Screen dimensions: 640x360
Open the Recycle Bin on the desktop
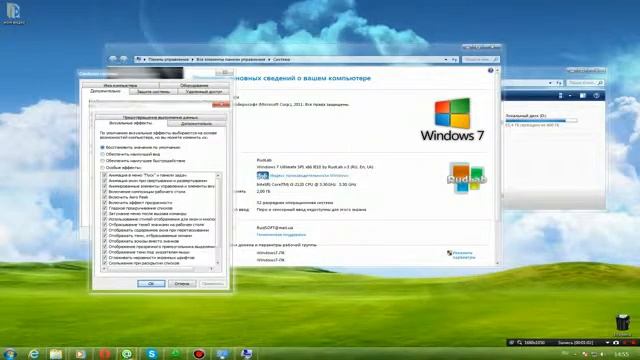[x=623, y=323]
